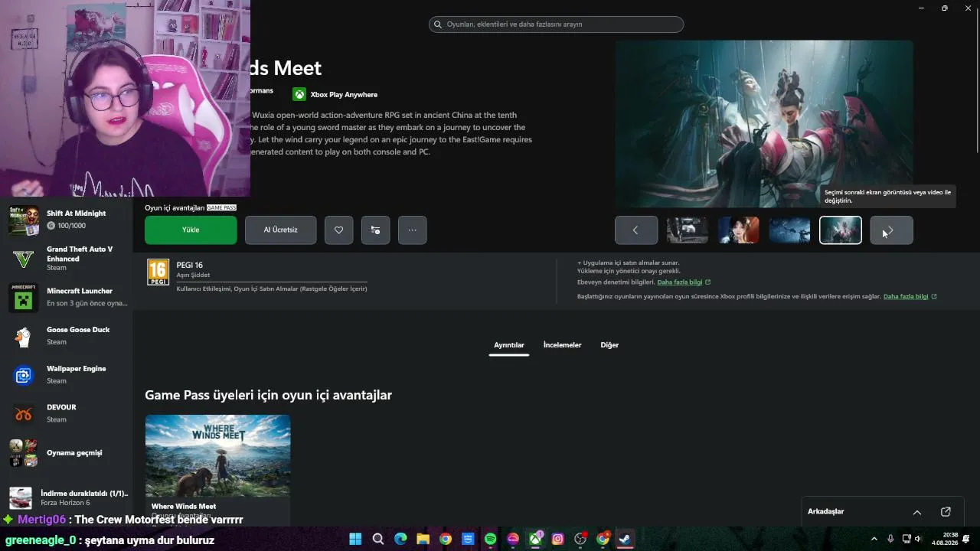Select Goose Goose Duck goose icon
This screenshot has width=980, height=551.
[x=24, y=336]
